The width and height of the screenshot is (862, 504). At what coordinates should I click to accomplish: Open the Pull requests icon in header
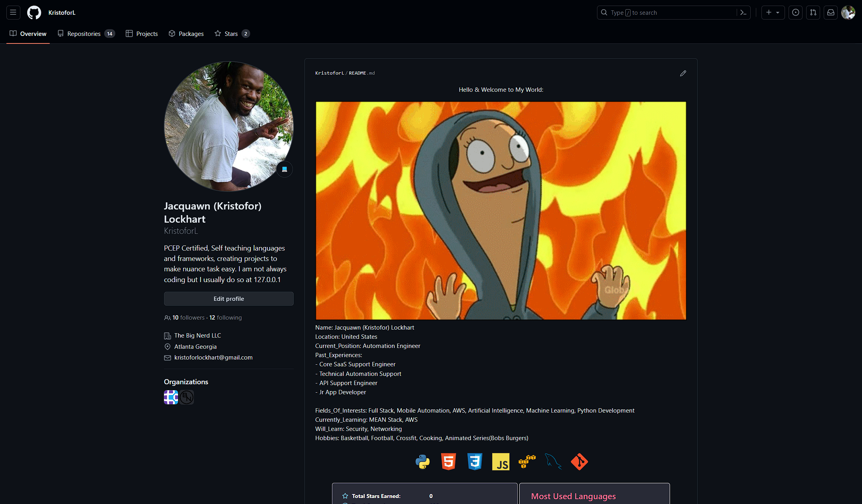point(813,12)
